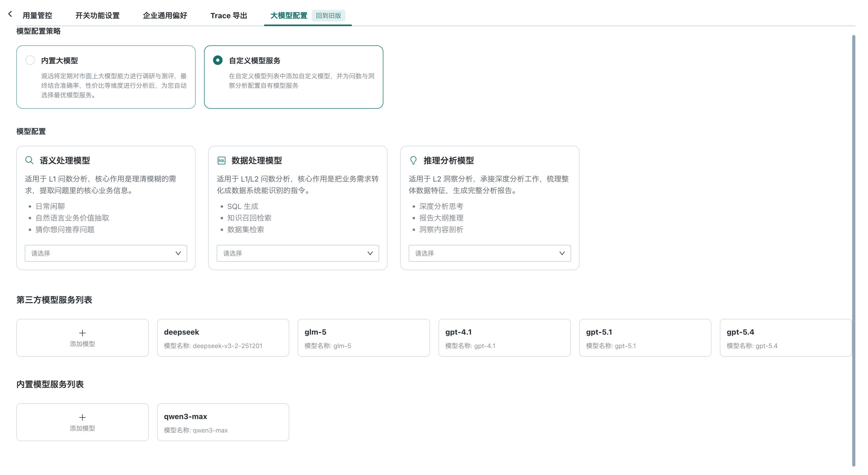This screenshot has width=868, height=475.
Task: Select the 大模型配置 tab
Action: click(289, 16)
